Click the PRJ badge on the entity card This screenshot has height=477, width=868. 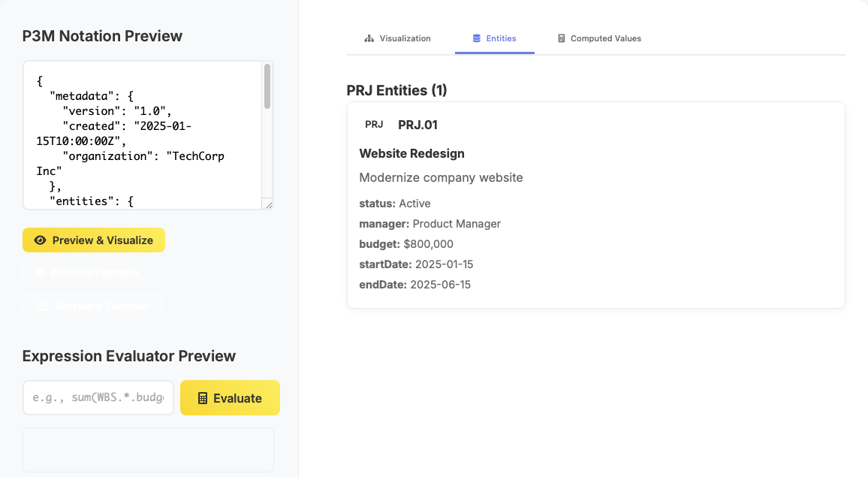tap(374, 124)
